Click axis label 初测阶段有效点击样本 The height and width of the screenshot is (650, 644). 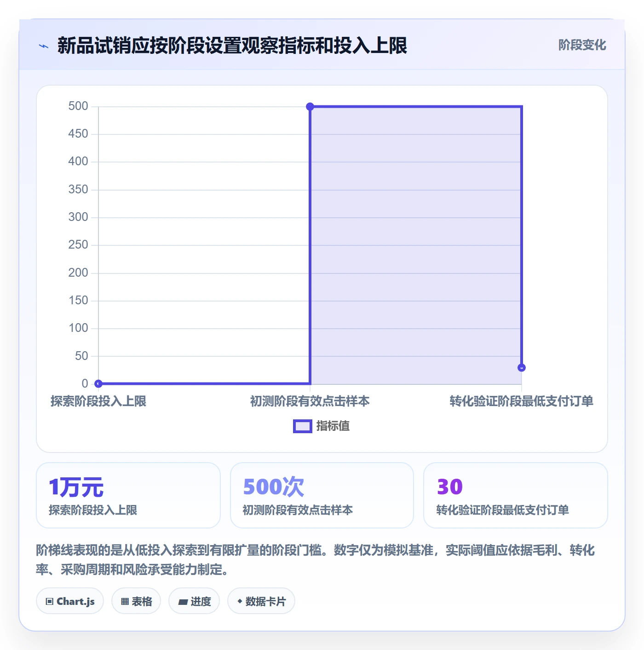310,401
